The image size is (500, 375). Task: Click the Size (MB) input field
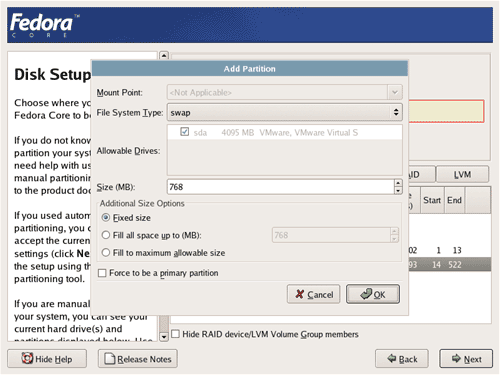pos(280,187)
